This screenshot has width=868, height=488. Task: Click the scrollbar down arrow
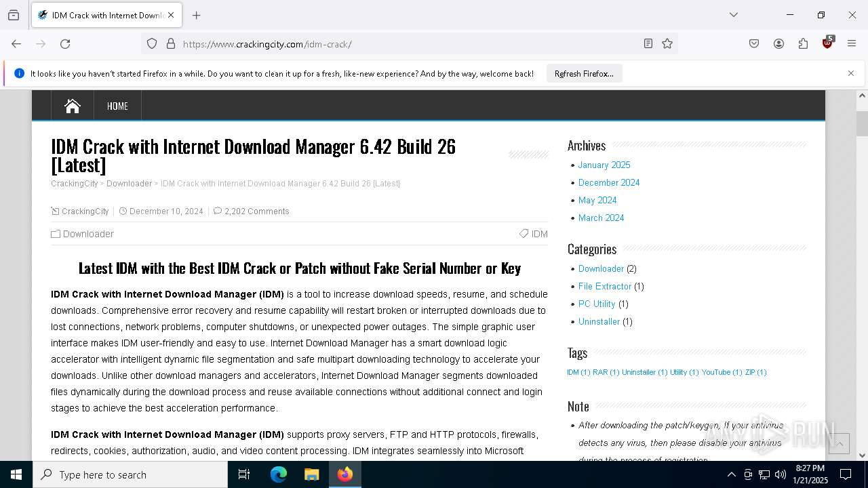pos(862,455)
